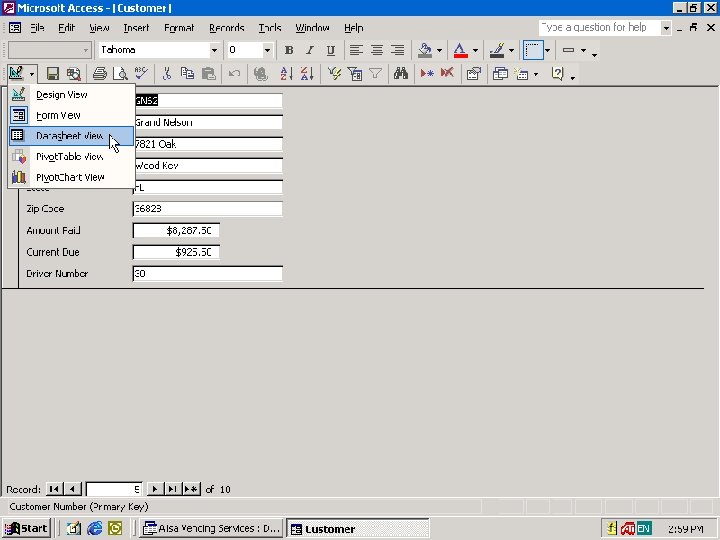Click the navigation bar New Record button
This screenshot has height=540, width=720.
[191, 489]
